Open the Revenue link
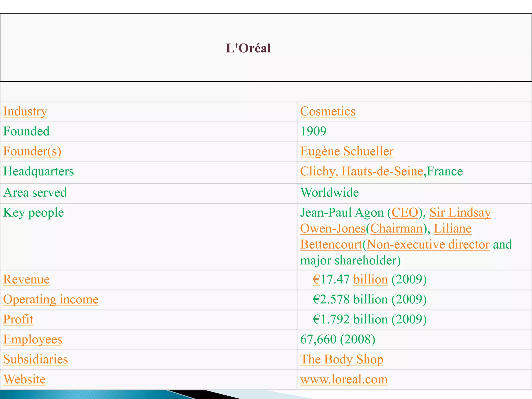532x399 pixels. click(26, 280)
